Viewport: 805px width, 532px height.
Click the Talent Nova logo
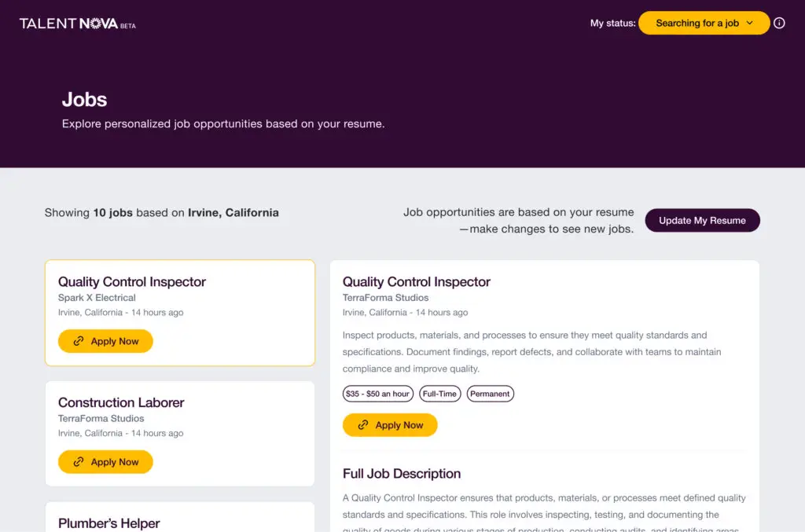(x=78, y=24)
